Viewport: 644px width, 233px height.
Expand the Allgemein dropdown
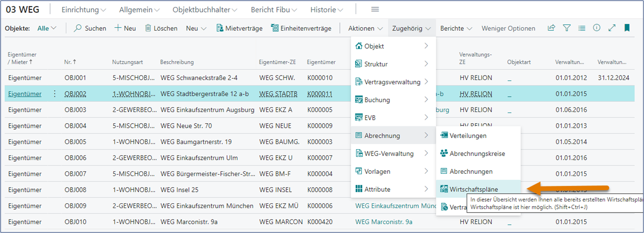pyautogui.click(x=140, y=10)
